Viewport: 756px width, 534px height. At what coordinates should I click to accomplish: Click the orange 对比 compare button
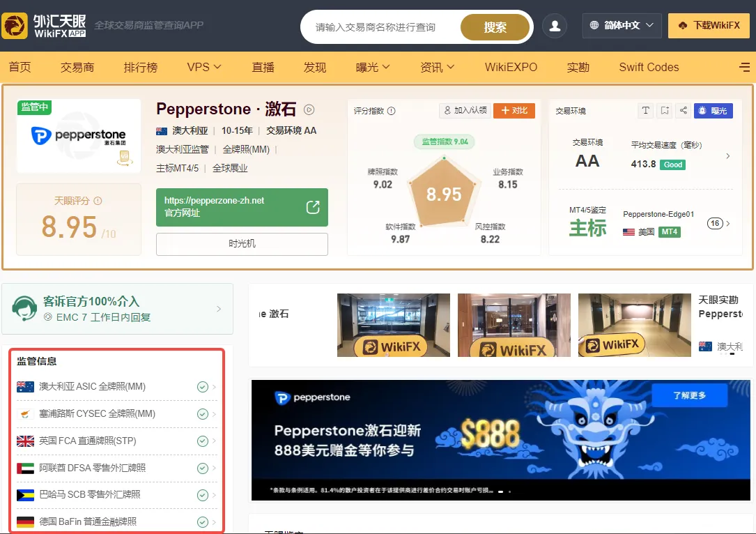514,110
